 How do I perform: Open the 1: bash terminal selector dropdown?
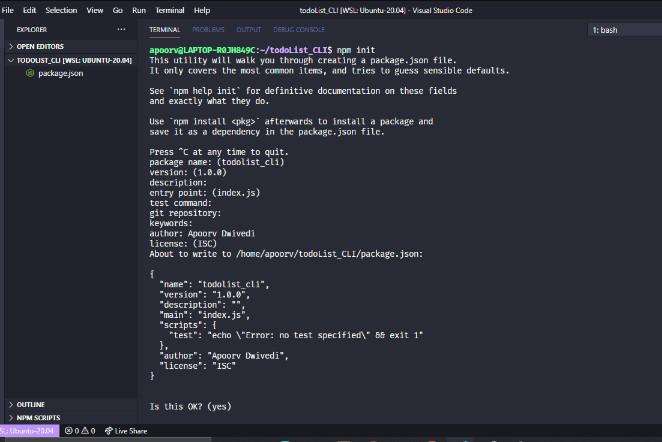pos(625,30)
